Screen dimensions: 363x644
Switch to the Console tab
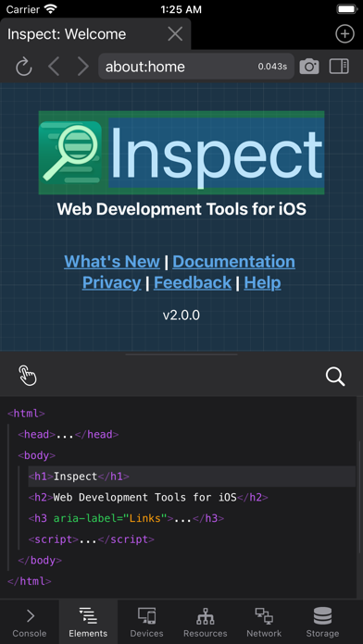click(30, 622)
